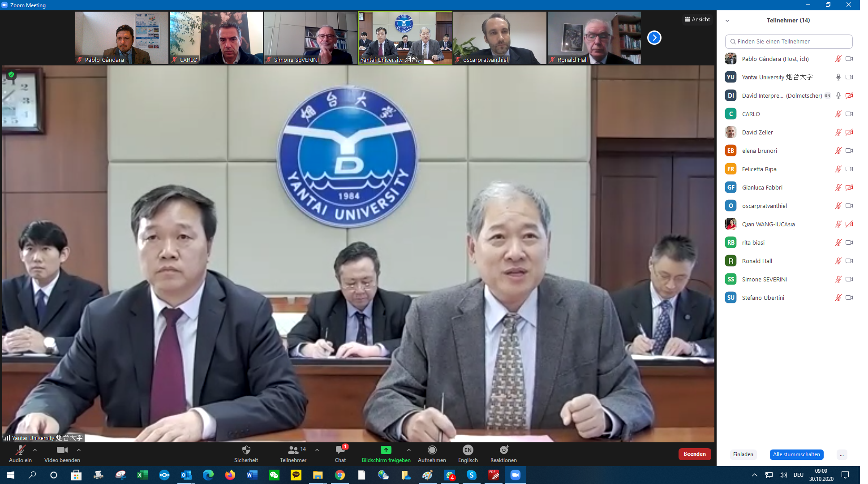Open the more options ellipsis in the participants panel
This screenshot has width=868, height=484.
(842, 454)
